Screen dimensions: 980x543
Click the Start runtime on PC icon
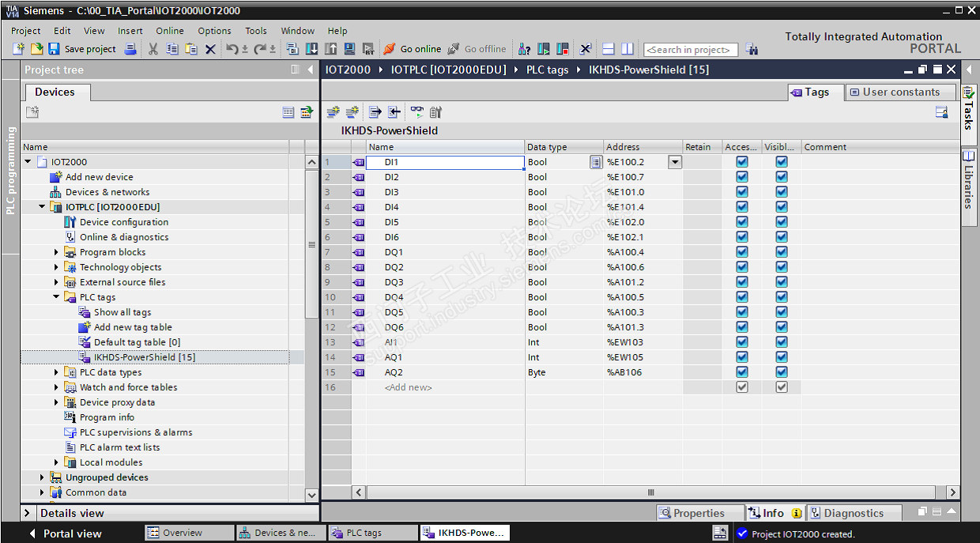[368, 49]
